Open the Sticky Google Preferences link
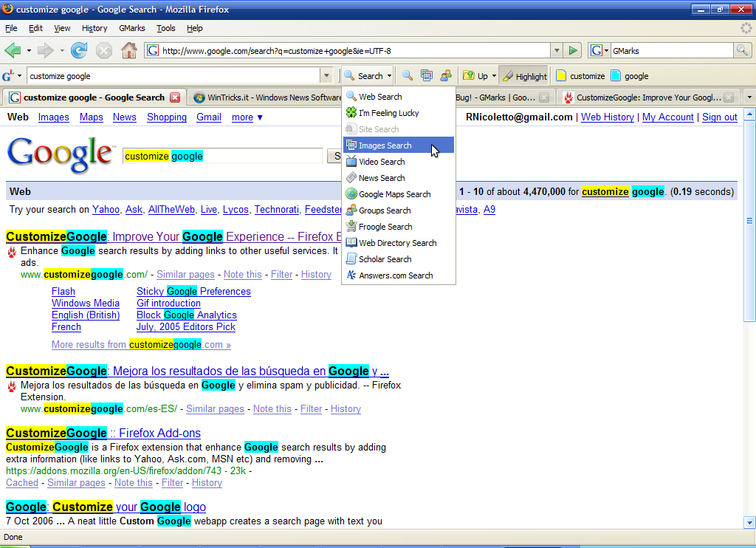The width and height of the screenshot is (756, 548). (193, 292)
